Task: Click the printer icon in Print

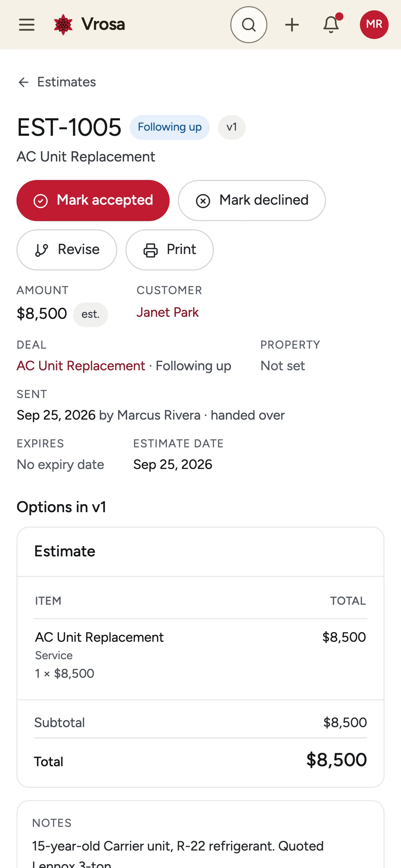Action: click(x=150, y=250)
